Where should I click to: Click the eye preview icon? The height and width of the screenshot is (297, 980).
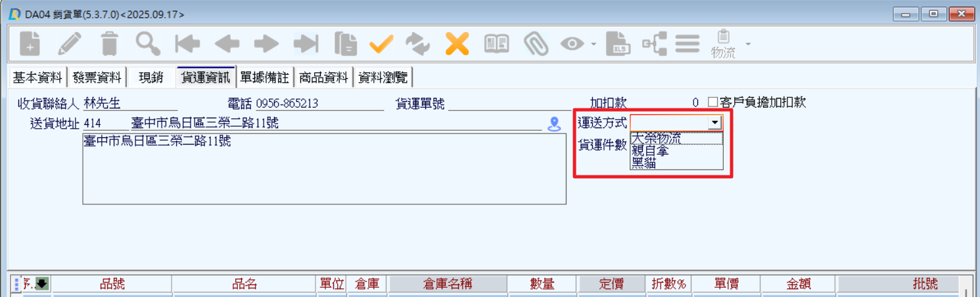coord(572,44)
